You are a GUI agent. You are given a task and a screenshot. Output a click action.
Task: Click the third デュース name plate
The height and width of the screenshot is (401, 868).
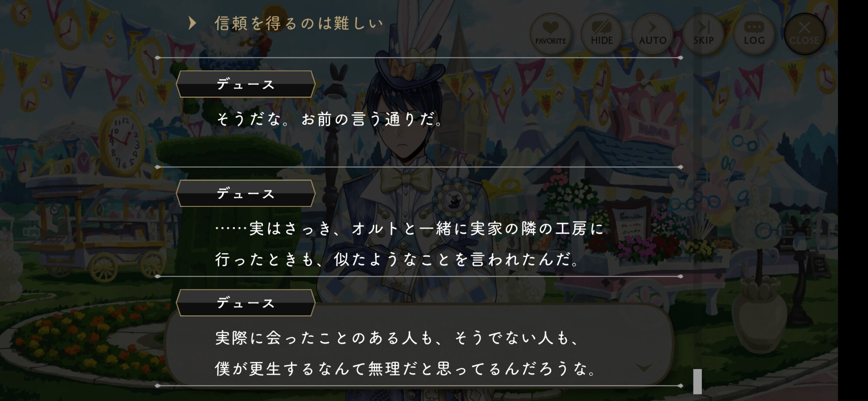246,303
